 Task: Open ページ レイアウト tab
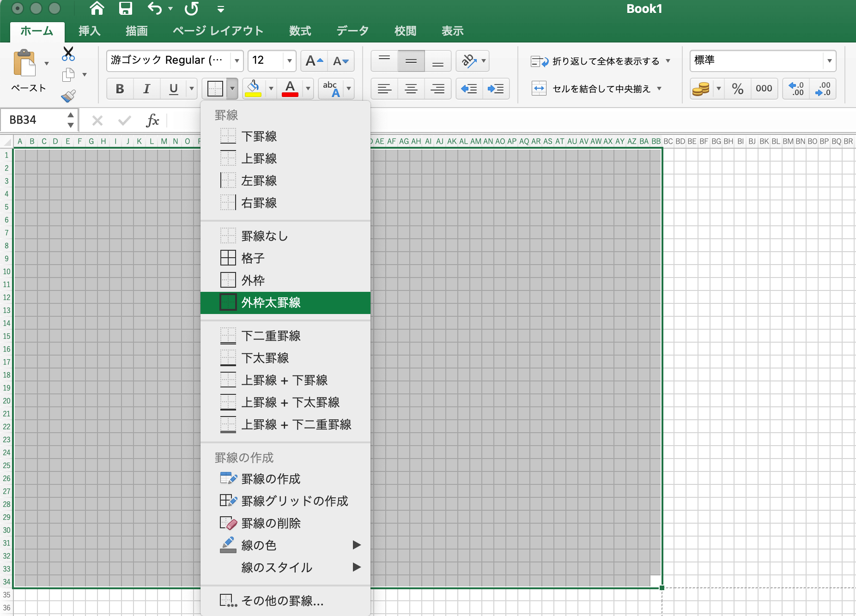[x=218, y=31]
